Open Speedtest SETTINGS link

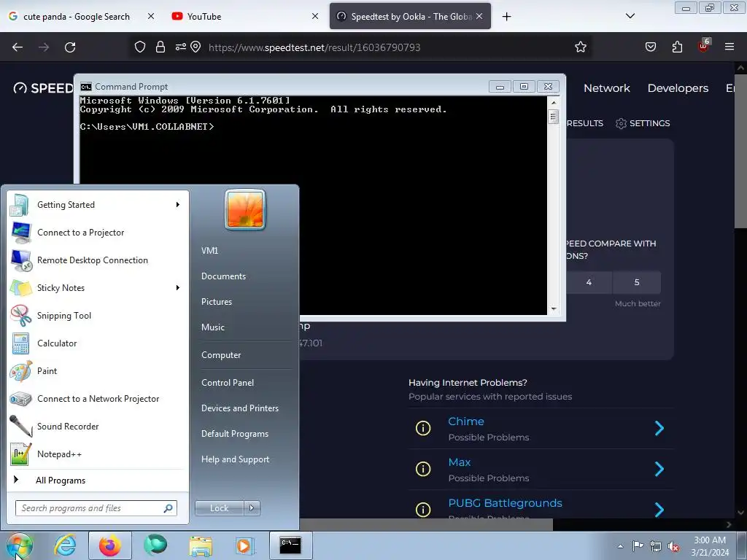pyautogui.click(x=643, y=123)
